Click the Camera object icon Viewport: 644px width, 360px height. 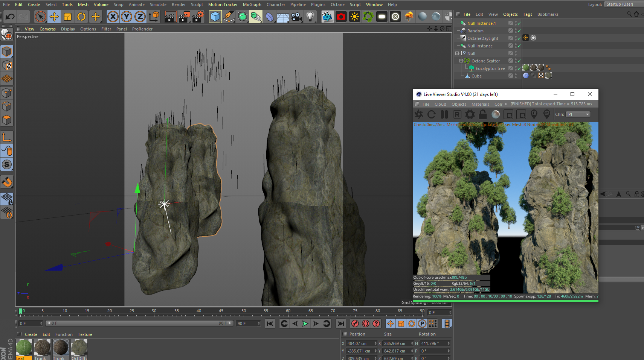297,17
